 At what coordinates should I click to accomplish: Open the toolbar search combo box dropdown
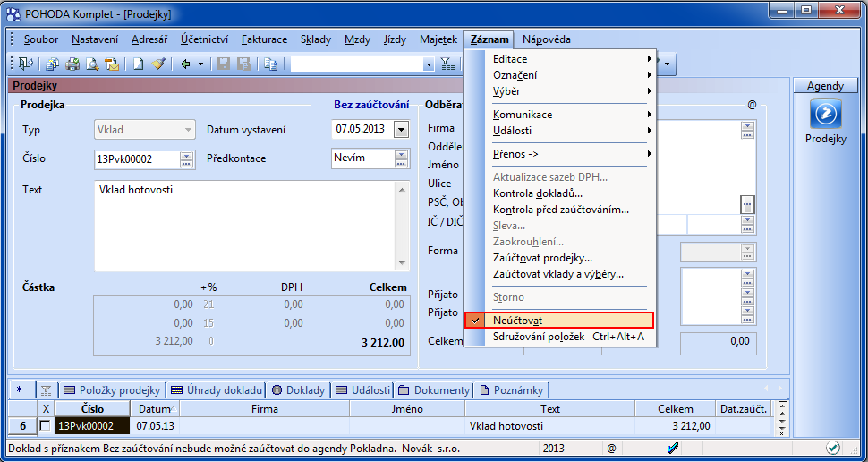(429, 64)
